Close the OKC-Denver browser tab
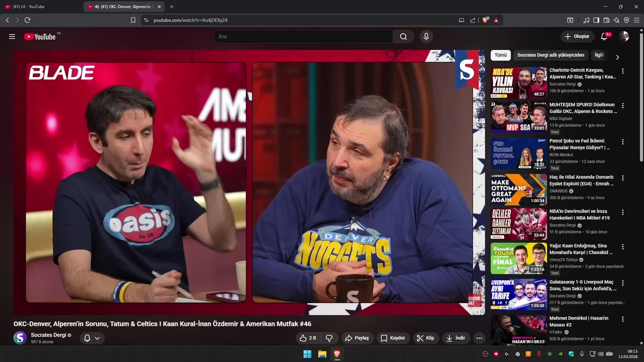 coord(159,7)
